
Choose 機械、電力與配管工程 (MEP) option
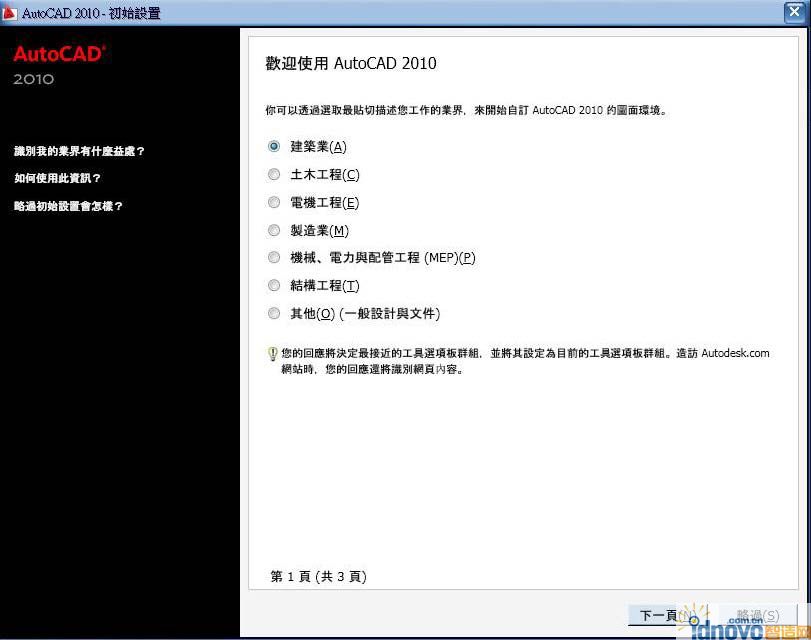tap(274, 258)
